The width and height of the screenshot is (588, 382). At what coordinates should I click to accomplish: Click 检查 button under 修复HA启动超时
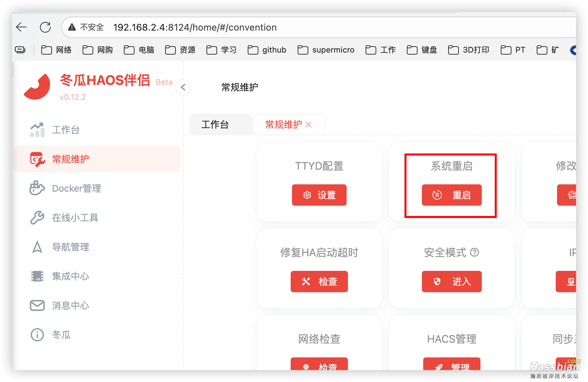coord(319,282)
